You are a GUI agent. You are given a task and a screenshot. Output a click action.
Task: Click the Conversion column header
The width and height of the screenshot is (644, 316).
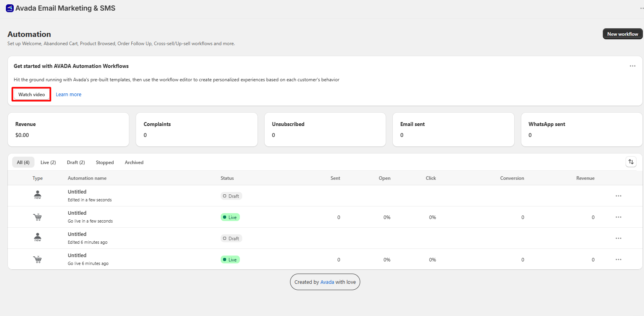(x=512, y=178)
